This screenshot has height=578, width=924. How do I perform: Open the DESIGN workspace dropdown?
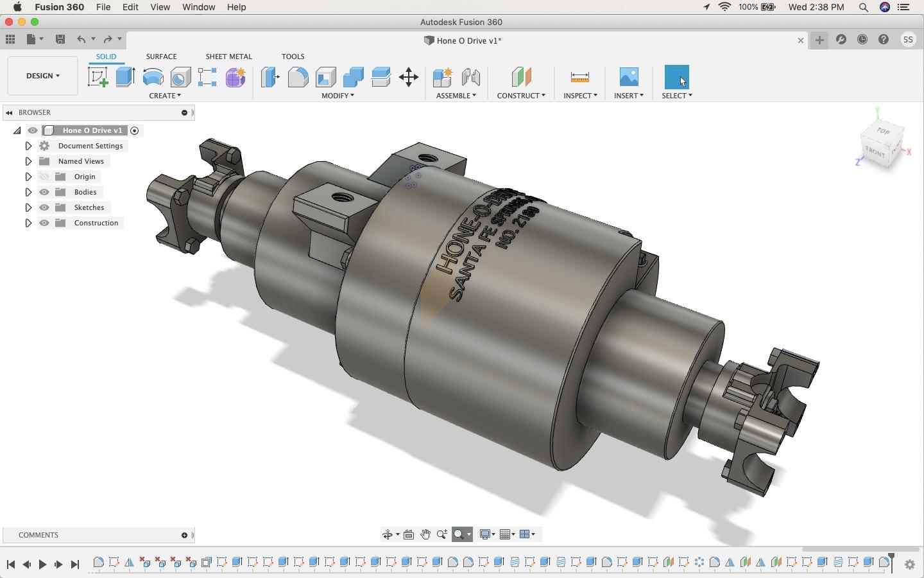[42, 76]
